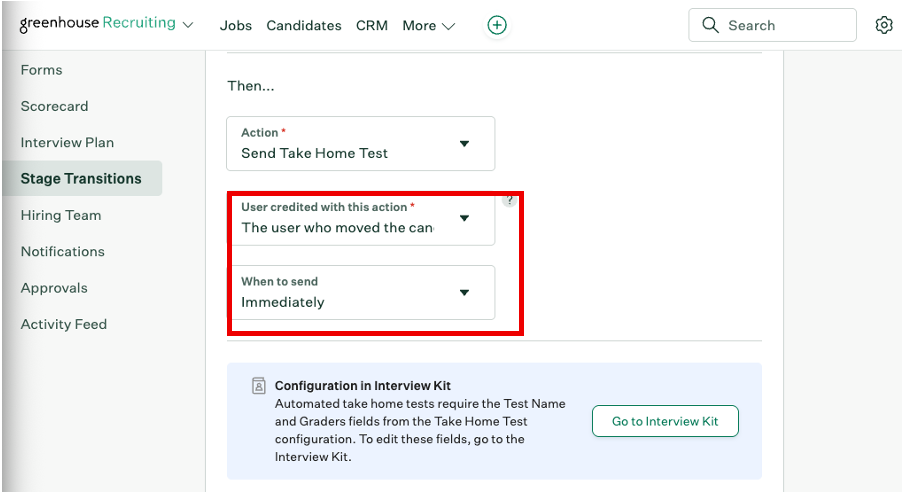This screenshot has height=495, width=902.
Task: Open the Greenhouse Recruiting product switcher chevron
Action: (x=188, y=25)
